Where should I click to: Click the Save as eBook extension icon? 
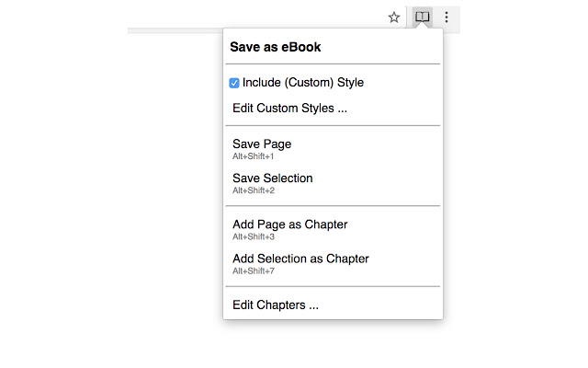(422, 17)
